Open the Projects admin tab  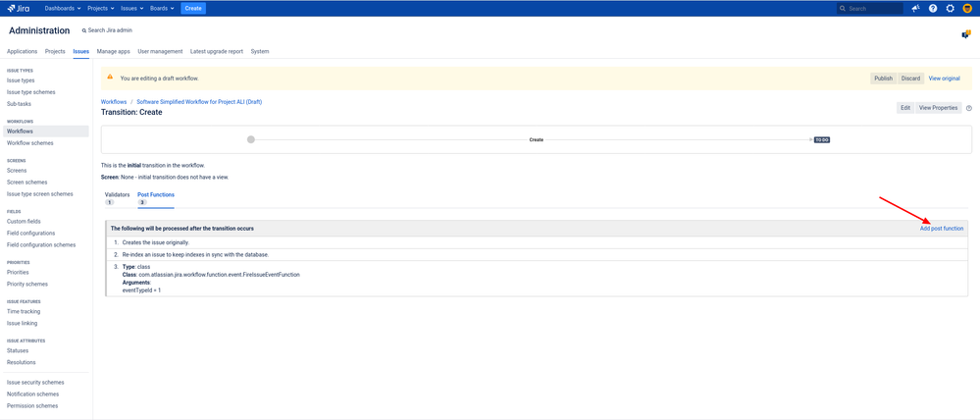click(x=55, y=51)
